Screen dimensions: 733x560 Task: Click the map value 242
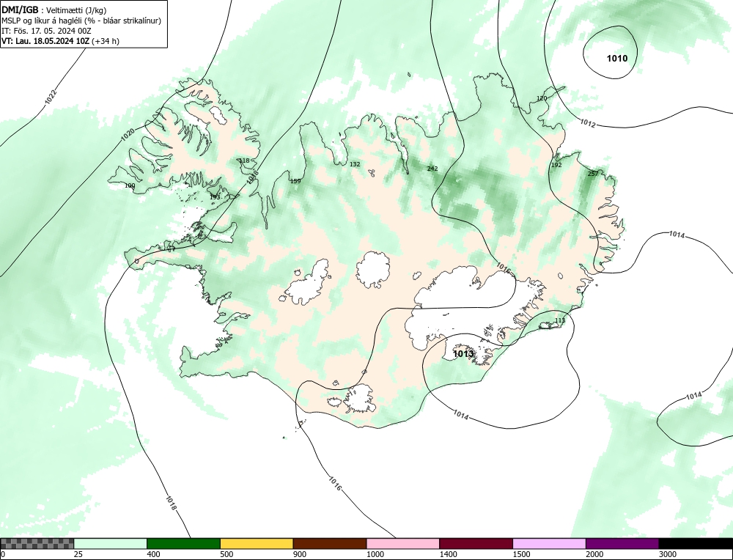[432, 169]
